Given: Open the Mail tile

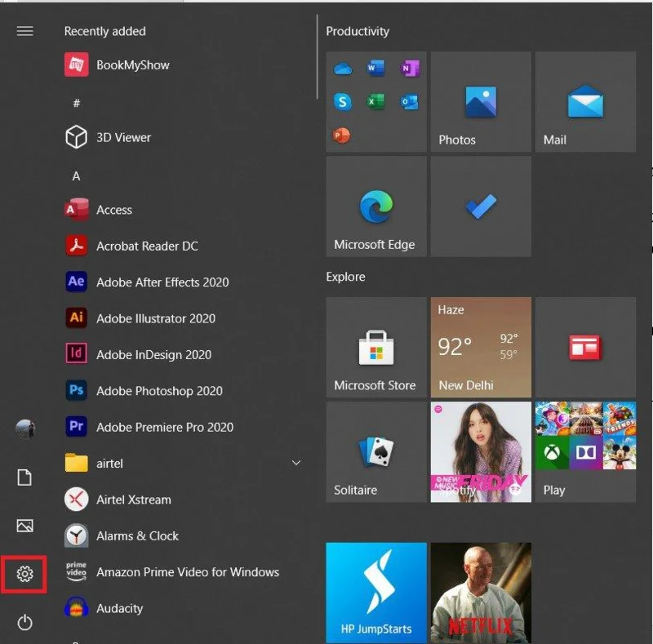Looking at the screenshot, I should 585,102.
